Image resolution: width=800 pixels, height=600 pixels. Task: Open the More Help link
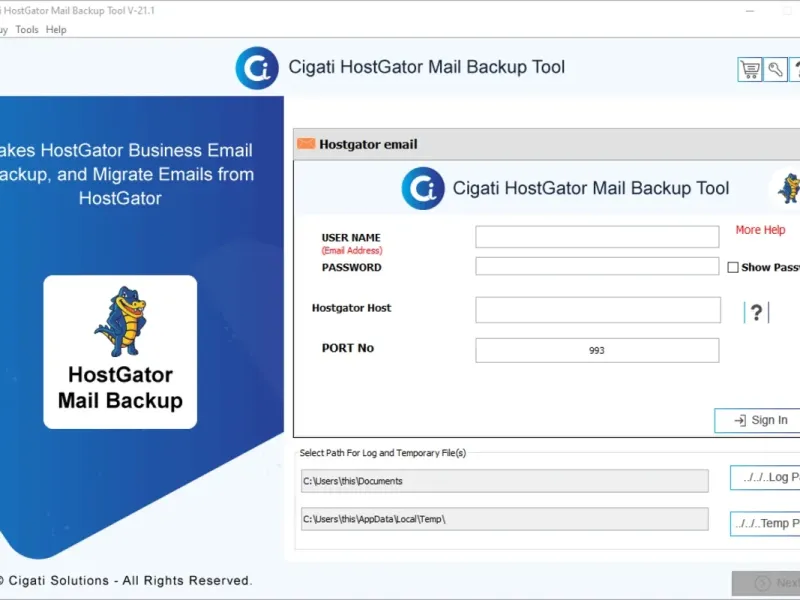(x=760, y=230)
